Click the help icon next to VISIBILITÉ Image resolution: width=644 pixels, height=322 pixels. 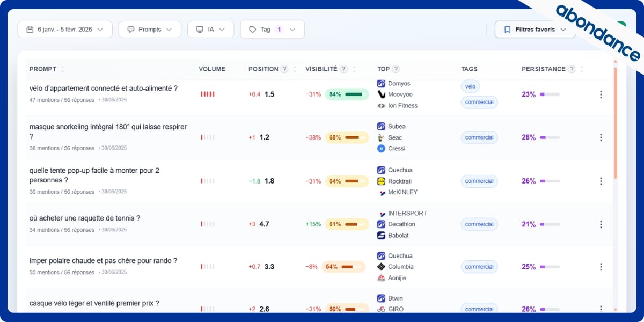click(x=343, y=69)
